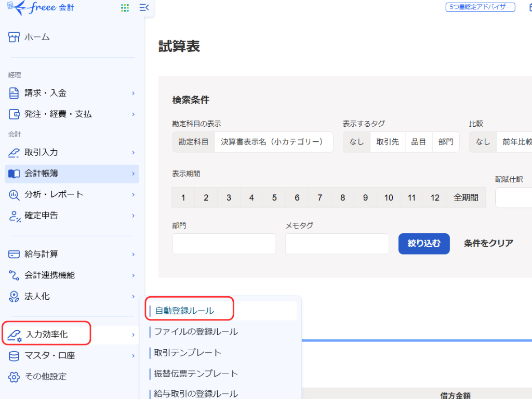Collapse the sidebar with the menu icon
Screen dimensions: 532x399
(144, 8)
